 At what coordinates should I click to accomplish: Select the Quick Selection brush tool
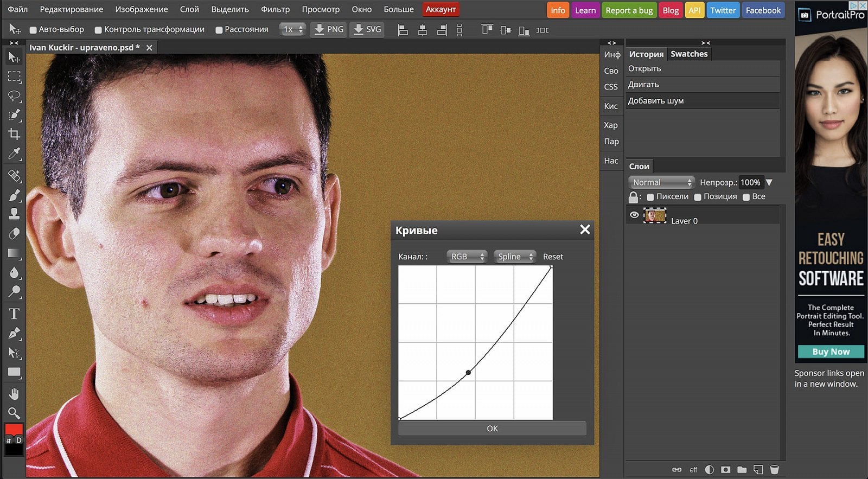tap(14, 115)
